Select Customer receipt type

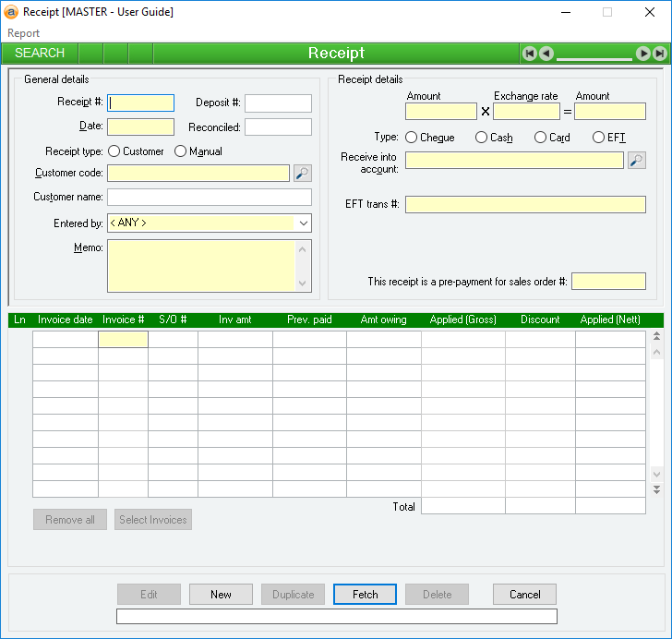pos(114,151)
